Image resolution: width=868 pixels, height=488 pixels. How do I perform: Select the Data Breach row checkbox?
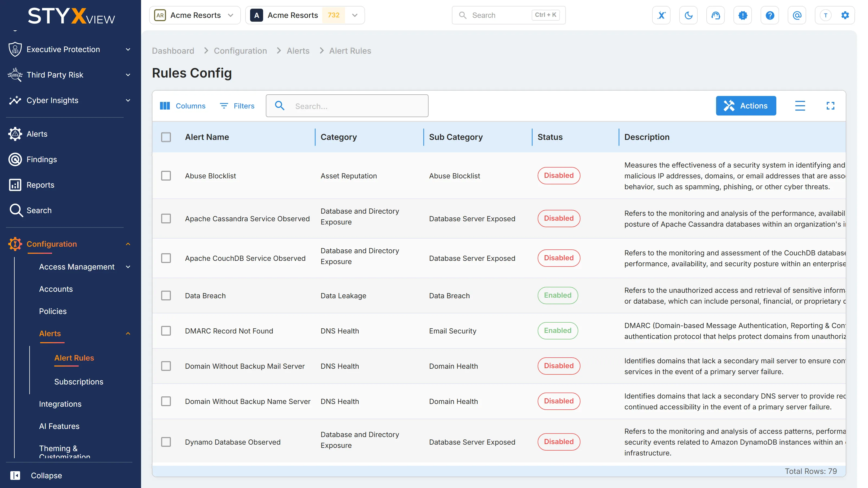166,295
